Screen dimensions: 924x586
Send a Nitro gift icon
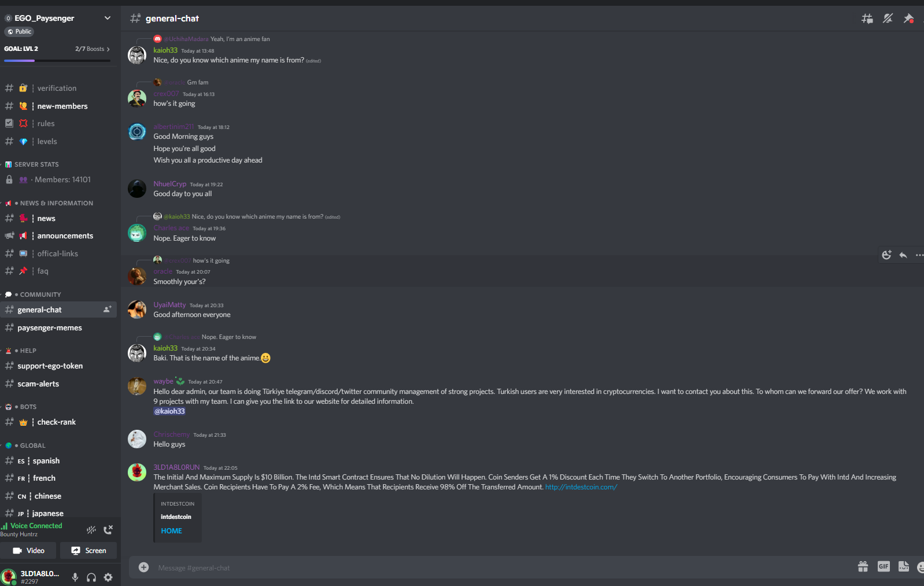[x=863, y=567]
